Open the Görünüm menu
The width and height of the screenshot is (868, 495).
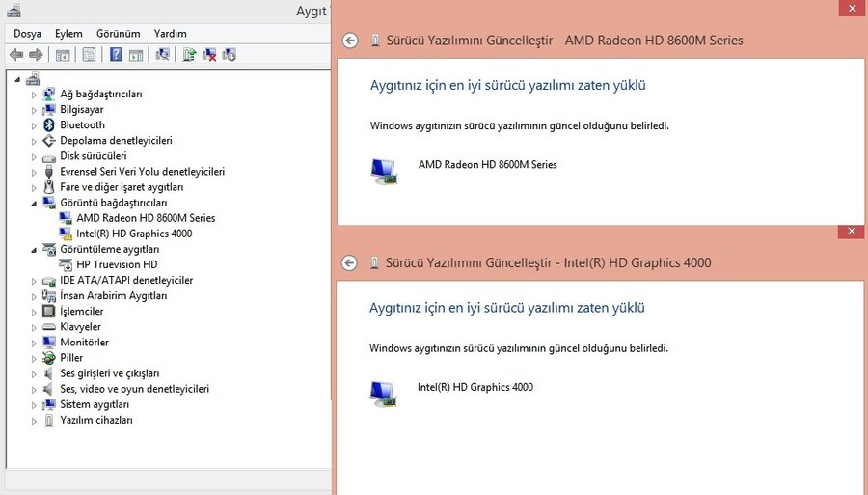coord(118,33)
